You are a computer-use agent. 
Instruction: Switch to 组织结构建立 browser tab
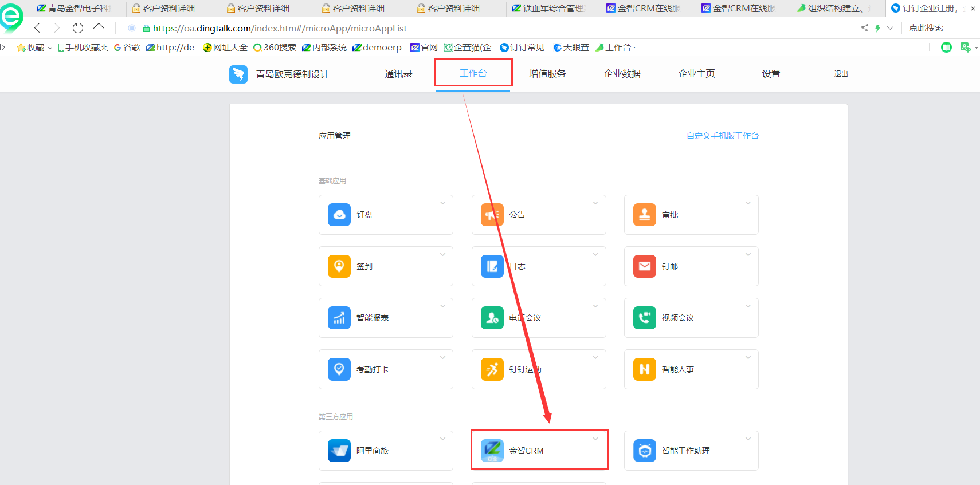point(838,8)
